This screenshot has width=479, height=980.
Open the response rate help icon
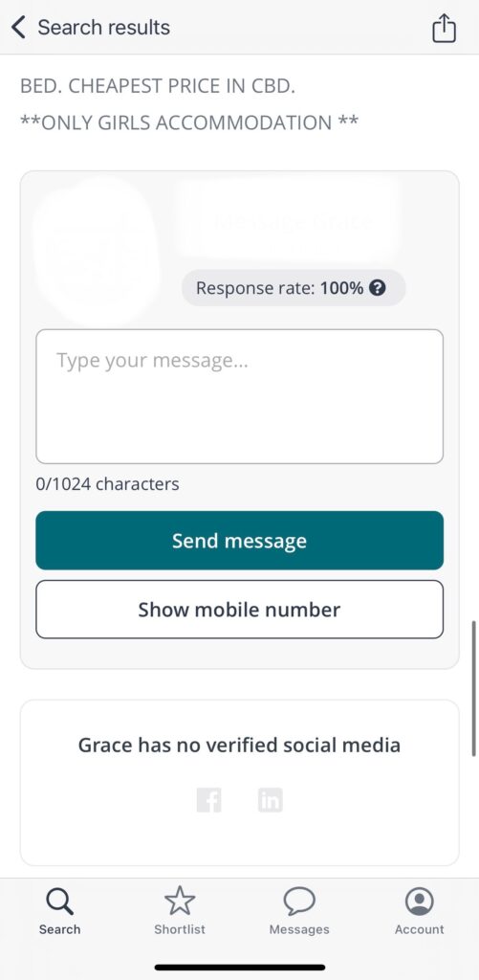[x=378, y=287]
